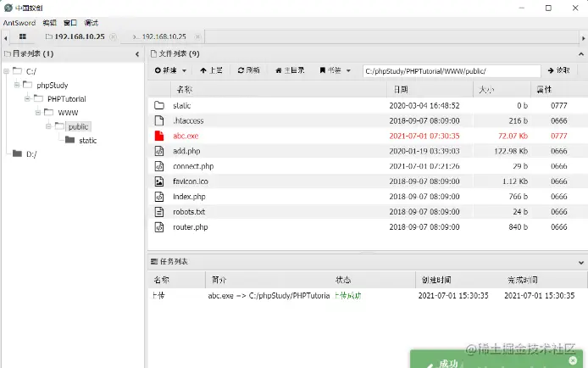
Task: Click the 任务列表 panel title icon
Action: [153, 261]
